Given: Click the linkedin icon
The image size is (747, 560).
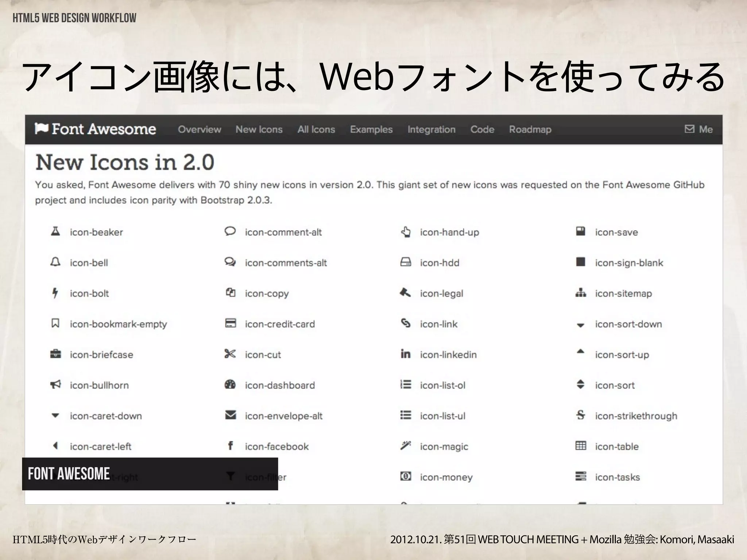Looking at the screenshot, I should click(x=406, y=354).
